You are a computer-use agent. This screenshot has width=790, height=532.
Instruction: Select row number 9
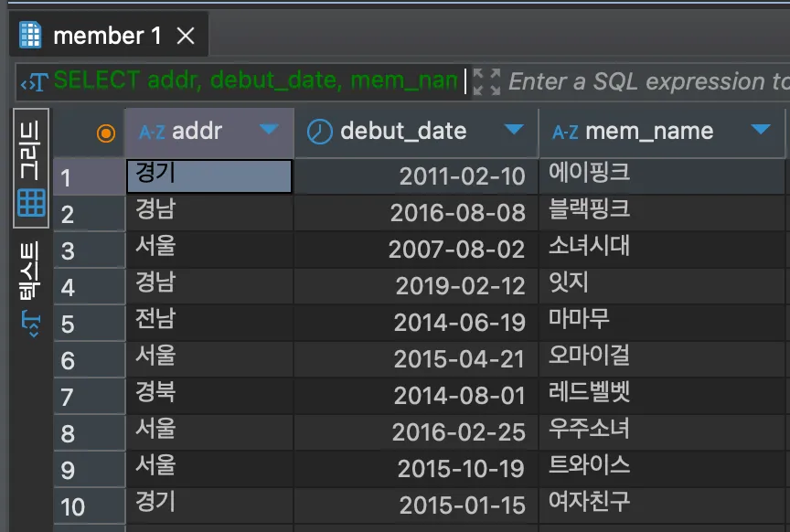tap(90, 470)
